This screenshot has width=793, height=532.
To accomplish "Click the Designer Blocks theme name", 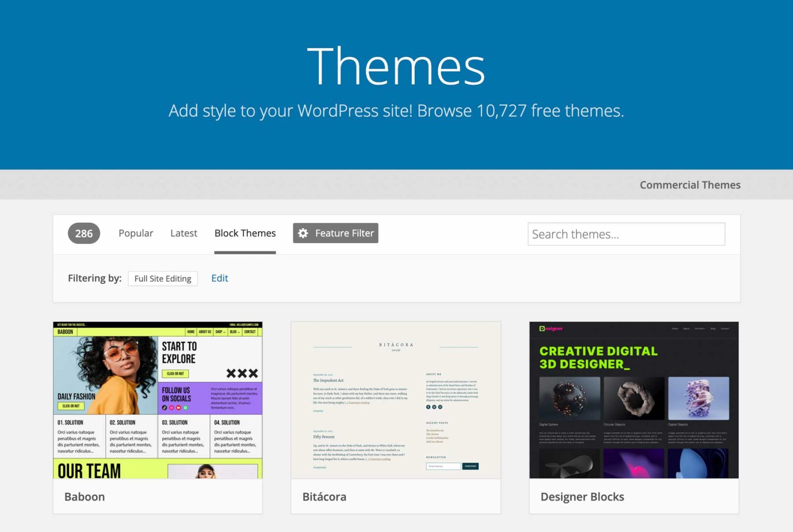I will coord(582,496).
